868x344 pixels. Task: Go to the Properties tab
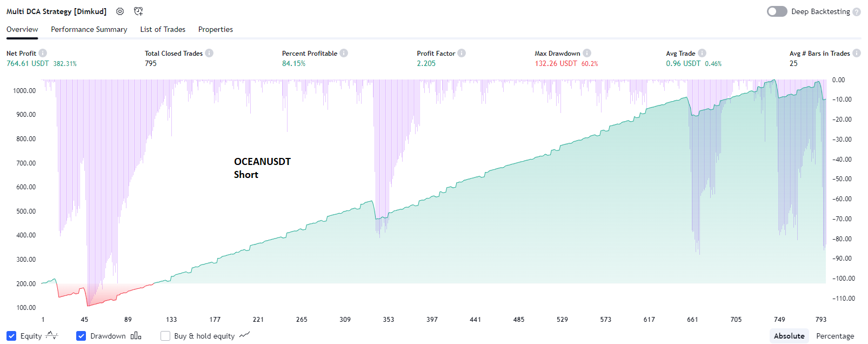(x=216, y=29)
